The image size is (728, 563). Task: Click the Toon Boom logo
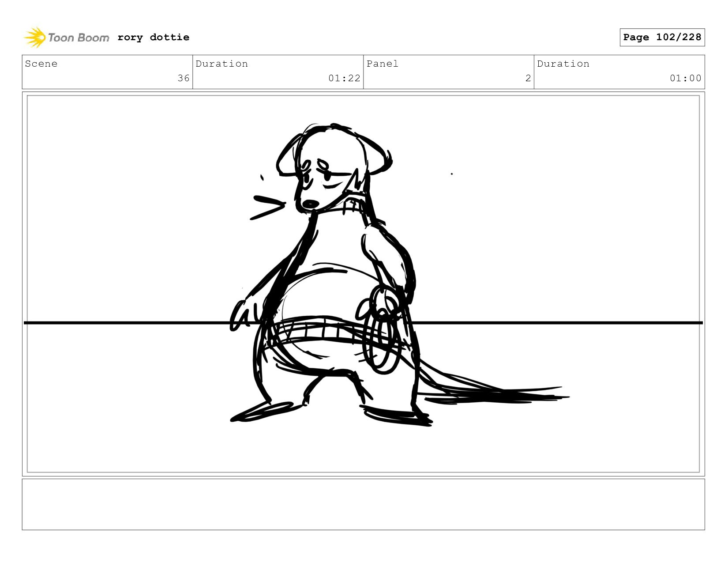[66, 38]
